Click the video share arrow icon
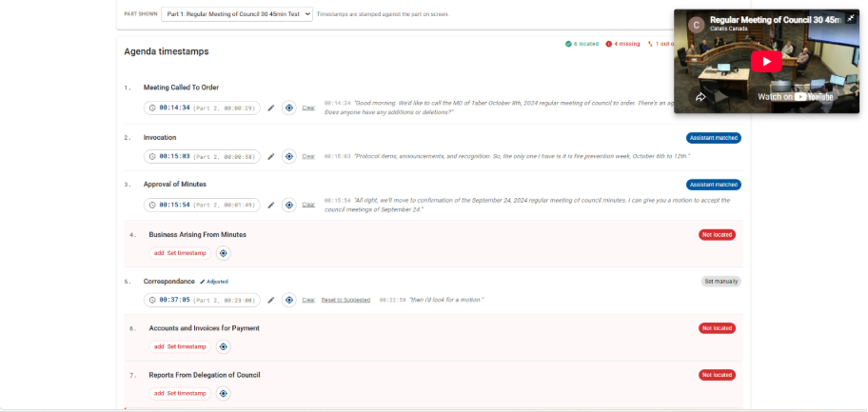 pyautogui.click(x=700, y=97)
